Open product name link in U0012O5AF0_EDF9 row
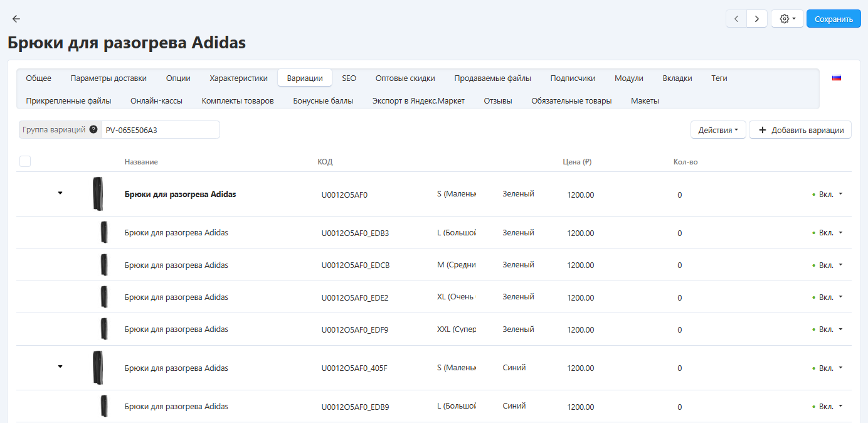The height and width of the screenshot is (423, 868). (176, 329)
